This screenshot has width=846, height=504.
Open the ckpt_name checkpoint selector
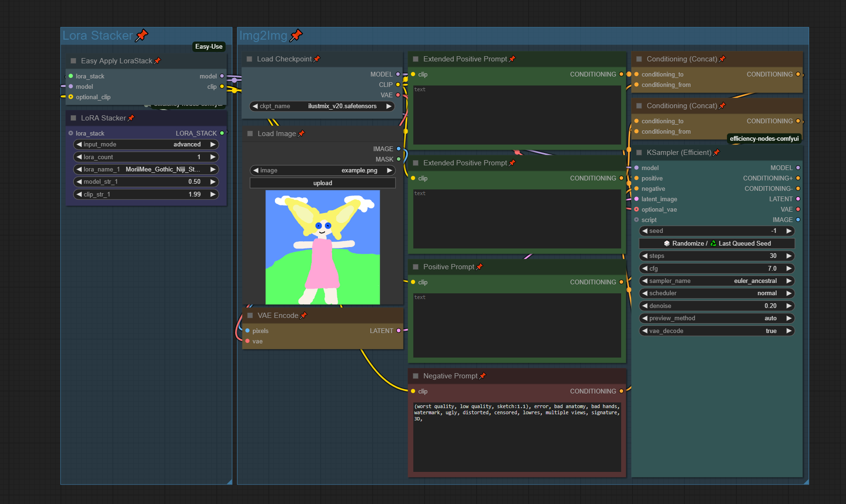(x=323, y=106)
